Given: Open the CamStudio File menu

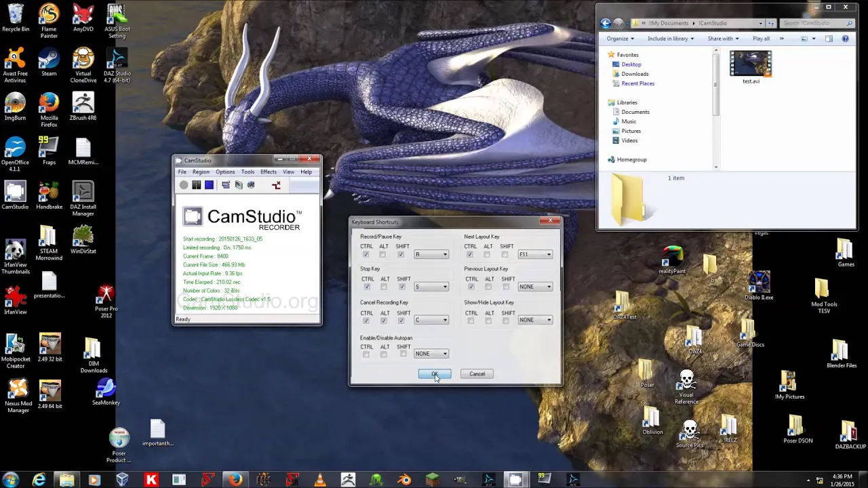Looking at the screenshot, I should click(182, 172).
